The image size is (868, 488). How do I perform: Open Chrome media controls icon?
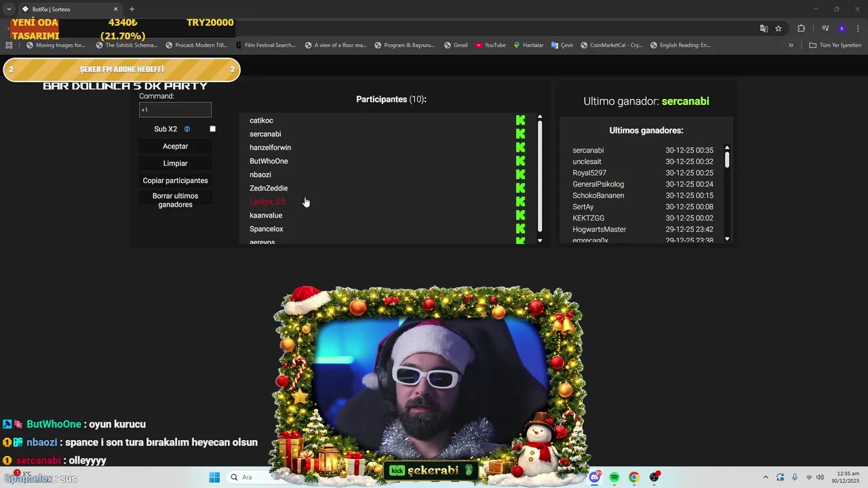tap(825, 28)
